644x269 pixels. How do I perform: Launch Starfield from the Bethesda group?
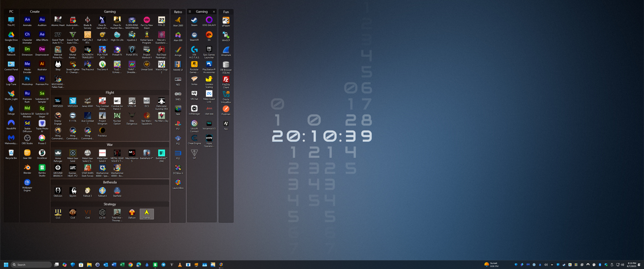(x=117, y=192)
